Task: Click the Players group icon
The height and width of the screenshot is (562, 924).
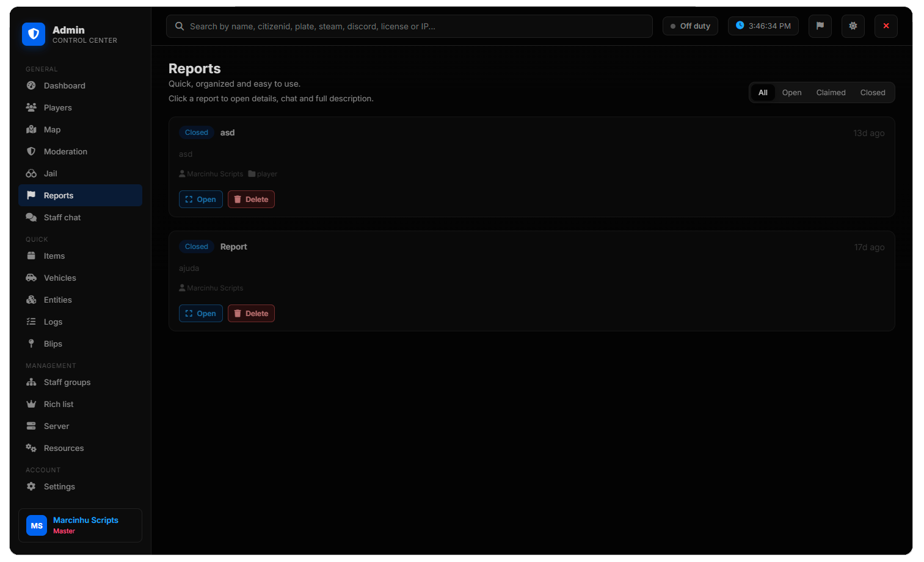Action: point(31,107)
